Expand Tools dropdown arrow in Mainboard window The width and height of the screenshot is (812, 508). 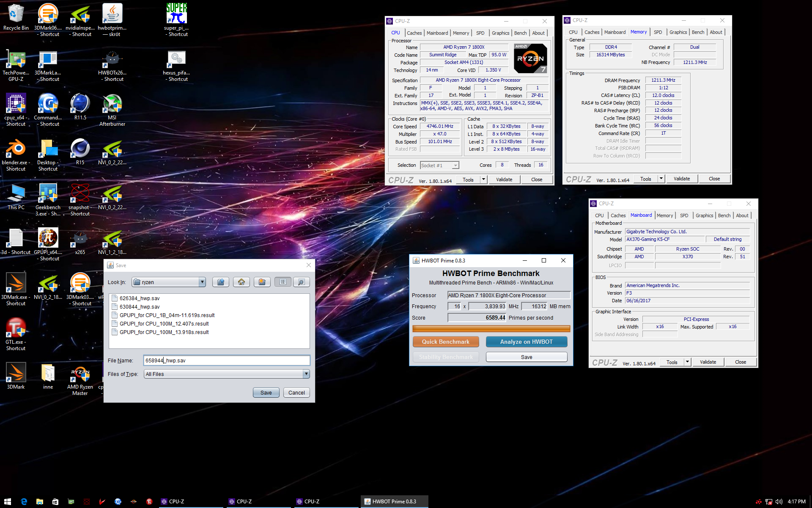click(x=687, y=362)
